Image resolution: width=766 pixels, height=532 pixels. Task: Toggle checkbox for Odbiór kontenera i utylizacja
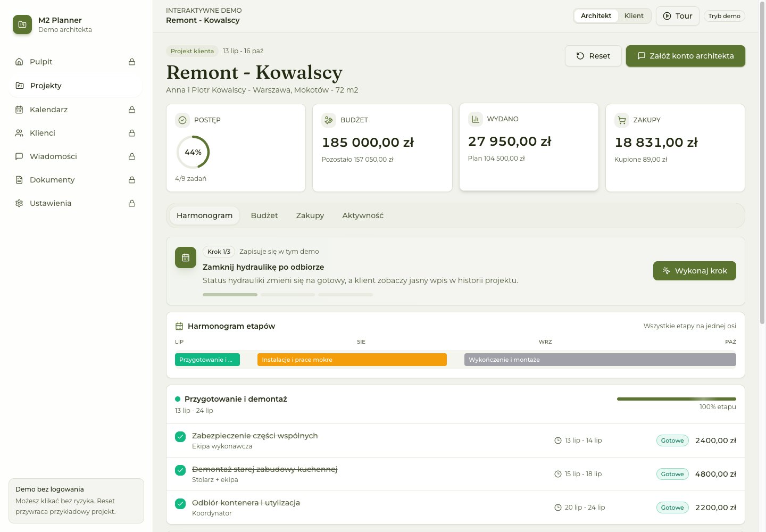click(x=180, y=504)
